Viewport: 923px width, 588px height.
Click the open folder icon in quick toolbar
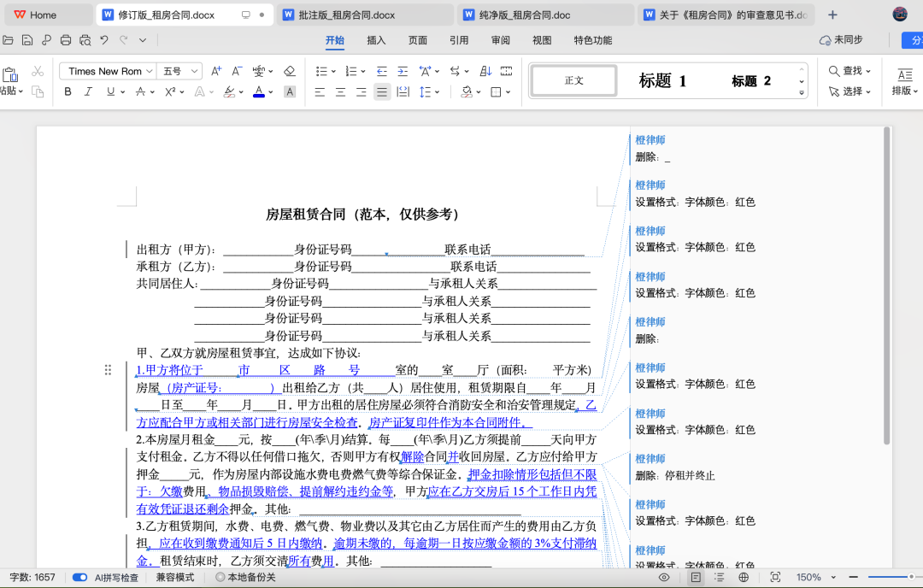[8, 40]
